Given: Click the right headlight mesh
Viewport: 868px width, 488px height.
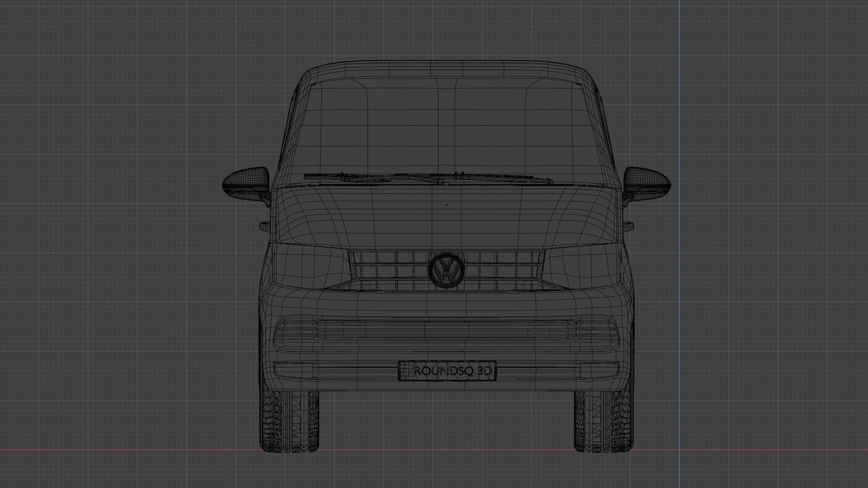Looking at the screenshot, I should (581, 267).
